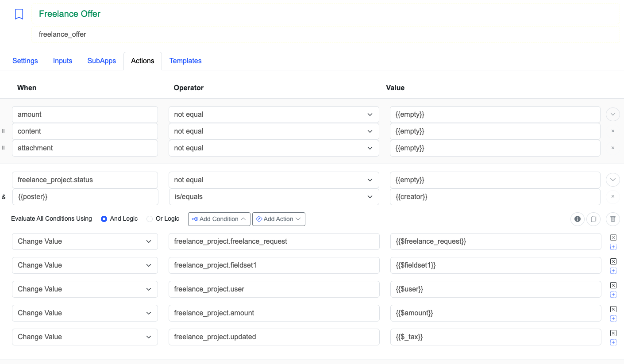Click the {{empty}} value for amount

click(x=495, y=115)
